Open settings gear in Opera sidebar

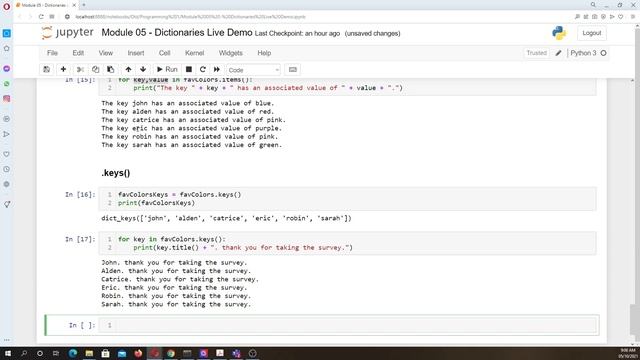(7, 184)
